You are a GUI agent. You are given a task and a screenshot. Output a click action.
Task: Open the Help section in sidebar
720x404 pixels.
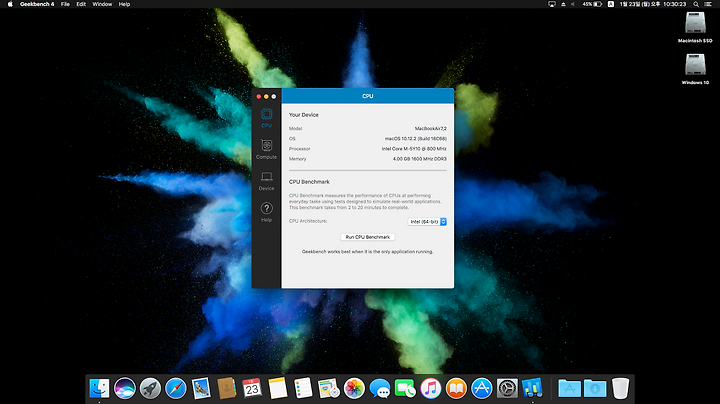[x=266, y=212]
